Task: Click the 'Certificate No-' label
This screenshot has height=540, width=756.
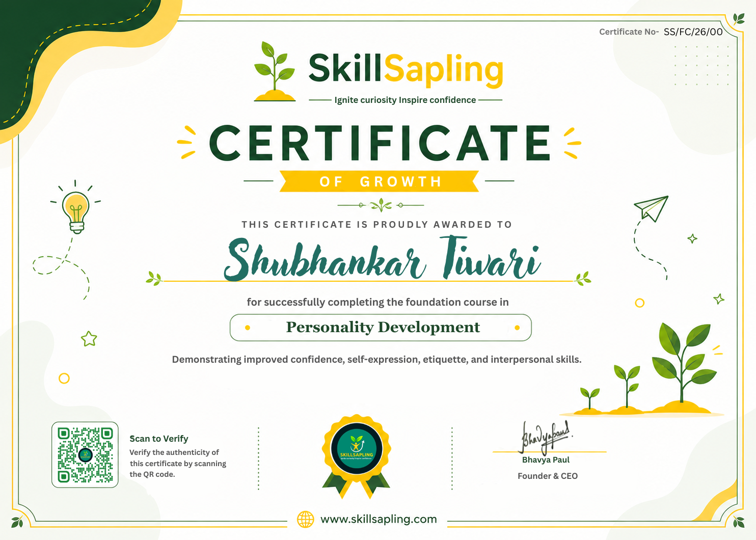Action: [629, 32]
